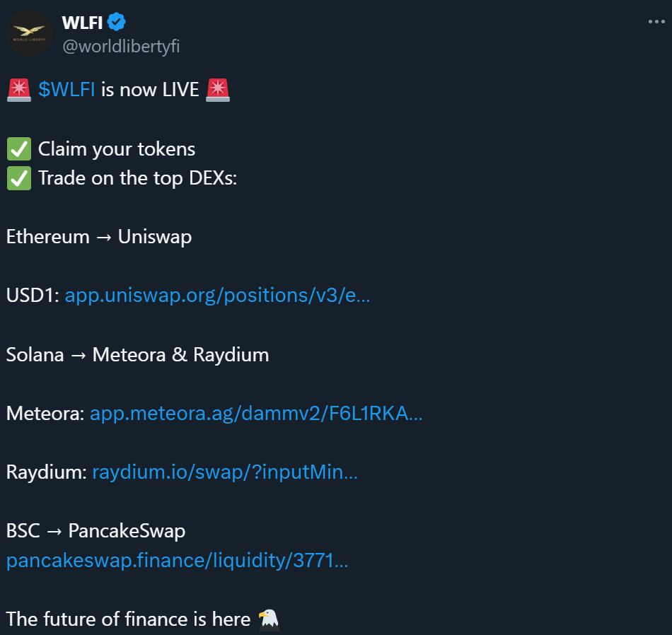Click the 'Solana → Meteora & Raydium' line
The image size is (672, 635).
click(x=137, y=355)
